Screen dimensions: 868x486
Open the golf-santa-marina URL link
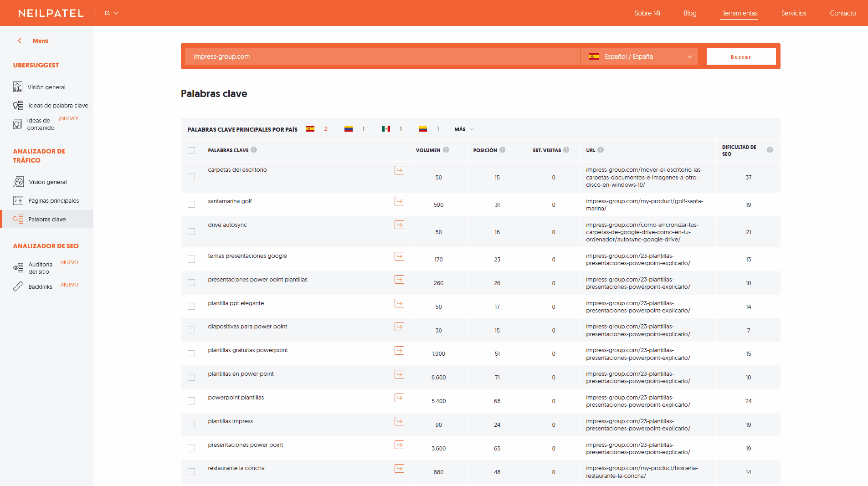tap(644, 205)
